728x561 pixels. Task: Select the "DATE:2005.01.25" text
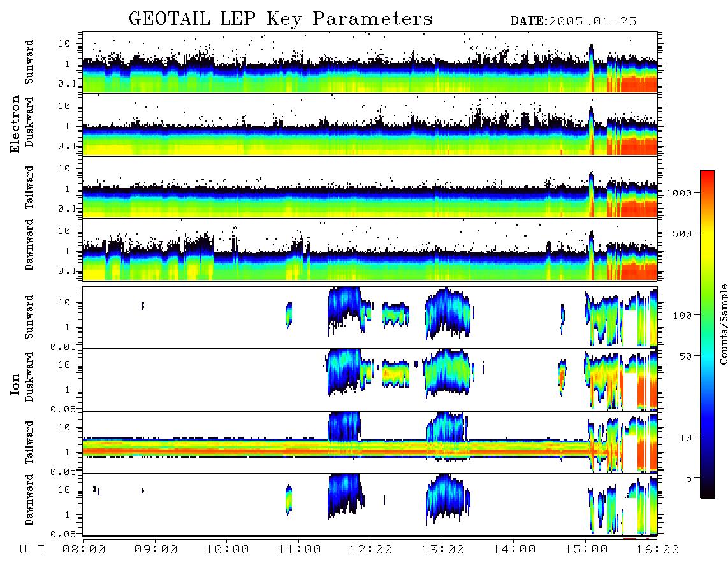tap(573, 22)
